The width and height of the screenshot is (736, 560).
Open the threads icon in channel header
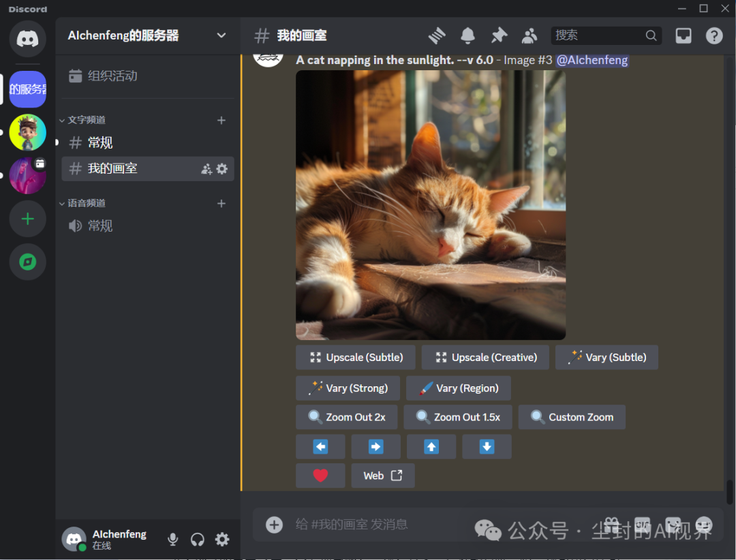(x=436, y=35)
